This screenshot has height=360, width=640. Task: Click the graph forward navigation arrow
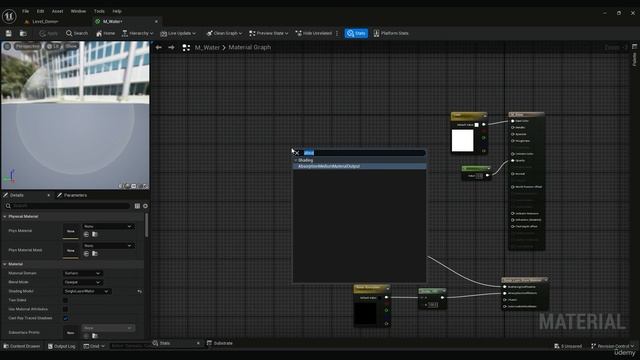tap(171, 48)
